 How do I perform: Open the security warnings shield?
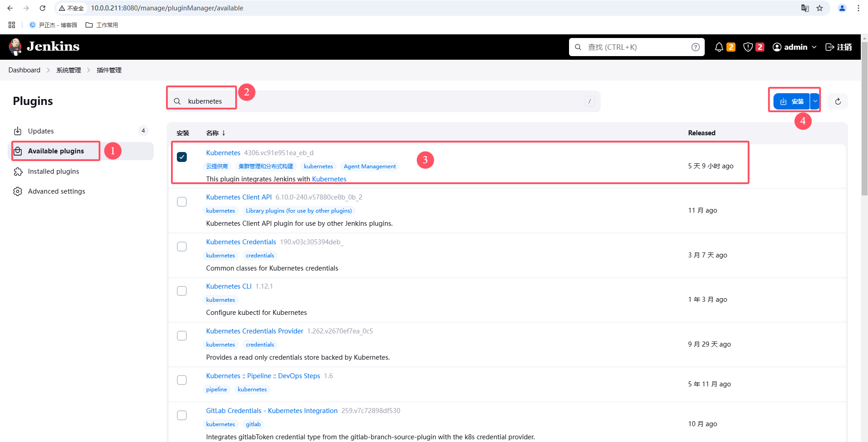pyautogui.click(x=748, y=47)
